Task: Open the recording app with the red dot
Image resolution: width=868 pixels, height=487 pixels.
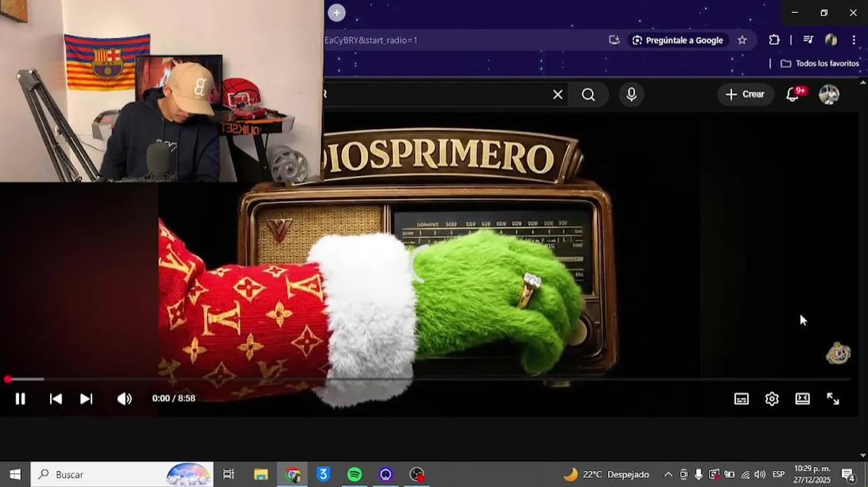Action: pos(417,474)
